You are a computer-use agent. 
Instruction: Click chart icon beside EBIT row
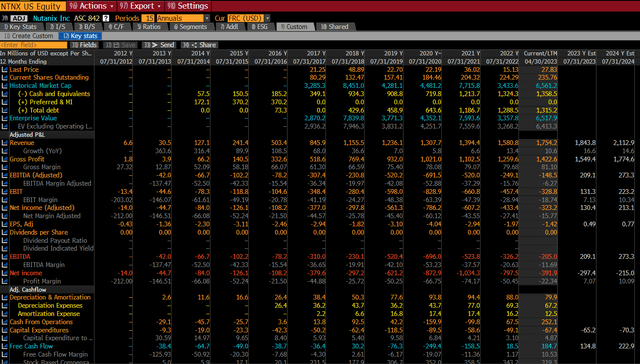click(x=4, y=191)
